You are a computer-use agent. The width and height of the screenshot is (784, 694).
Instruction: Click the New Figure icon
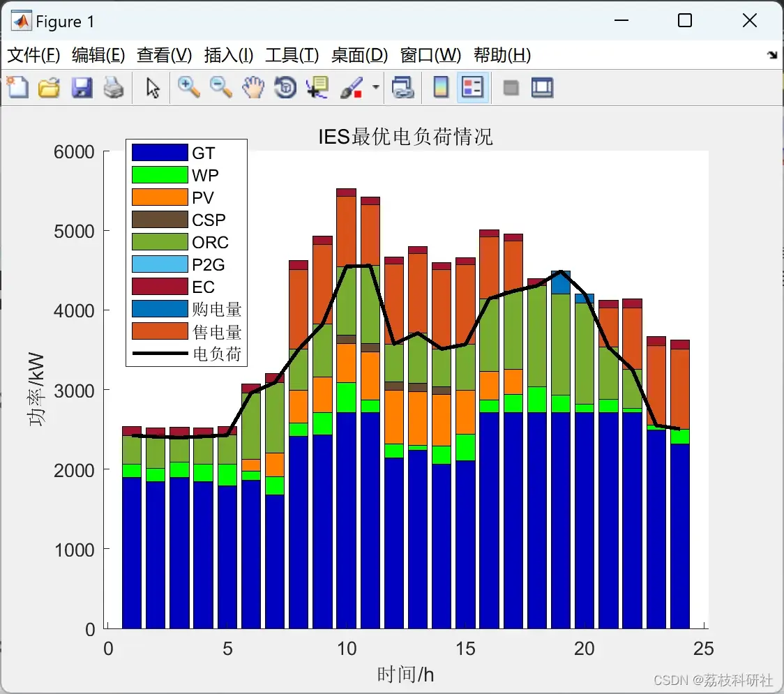pyautogui.click(x=17, y=87)
